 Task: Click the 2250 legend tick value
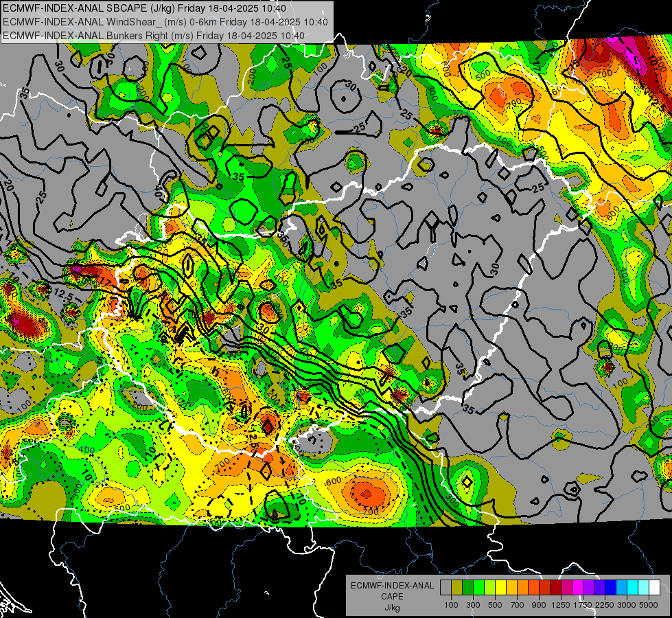605,605
